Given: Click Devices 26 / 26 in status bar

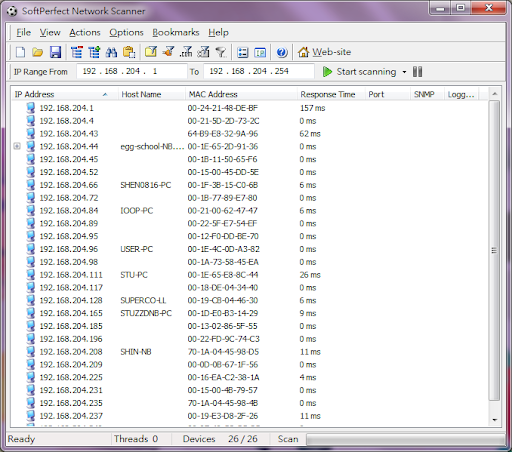Looking at the screenshot, I should 220,439.
